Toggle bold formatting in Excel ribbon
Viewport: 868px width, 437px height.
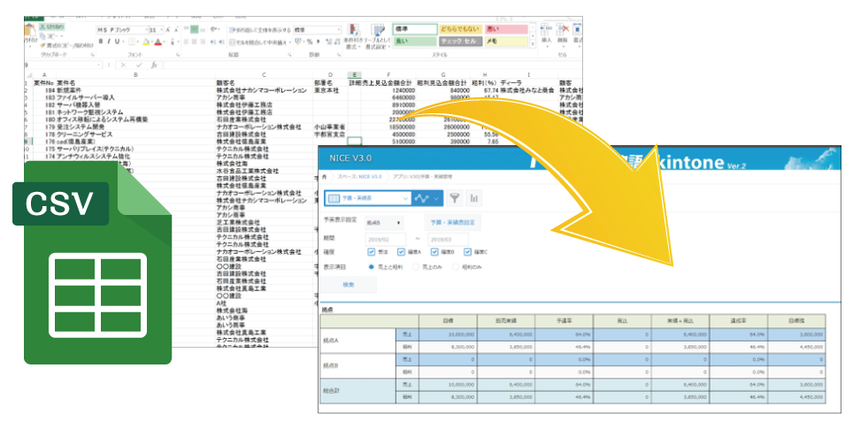pyautogui.click(x=101, y=42)
